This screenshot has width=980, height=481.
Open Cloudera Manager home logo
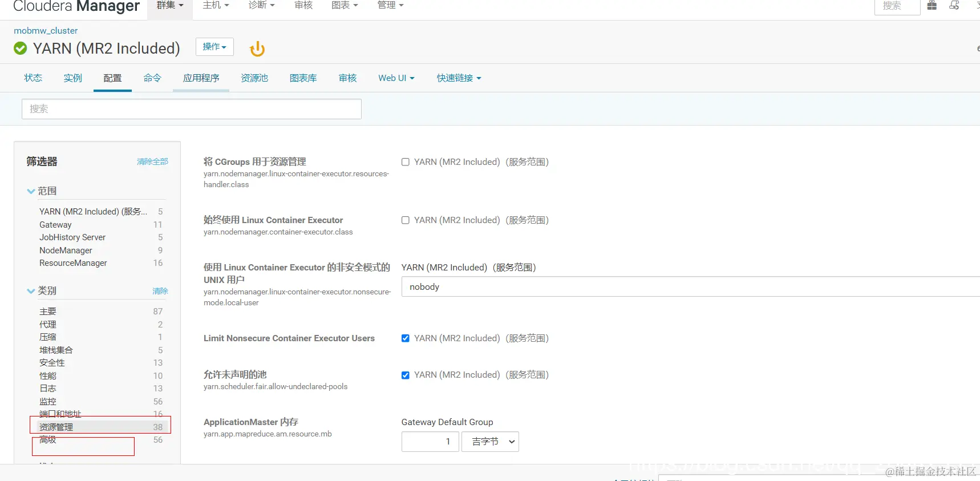click(x=76, y=6)
